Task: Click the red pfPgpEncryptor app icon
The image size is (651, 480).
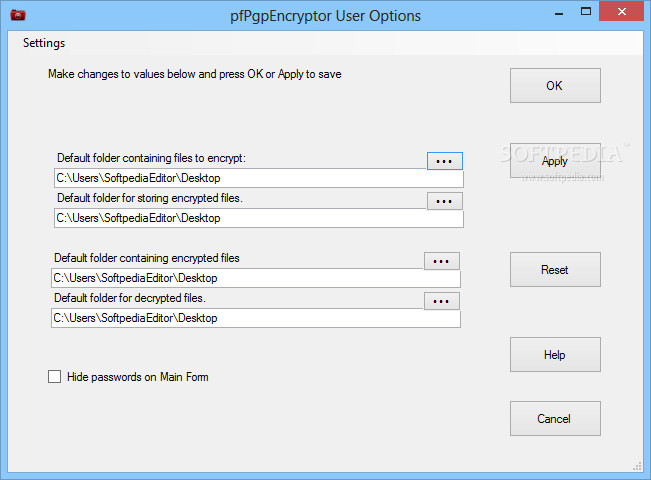Action: click(18, 15)
